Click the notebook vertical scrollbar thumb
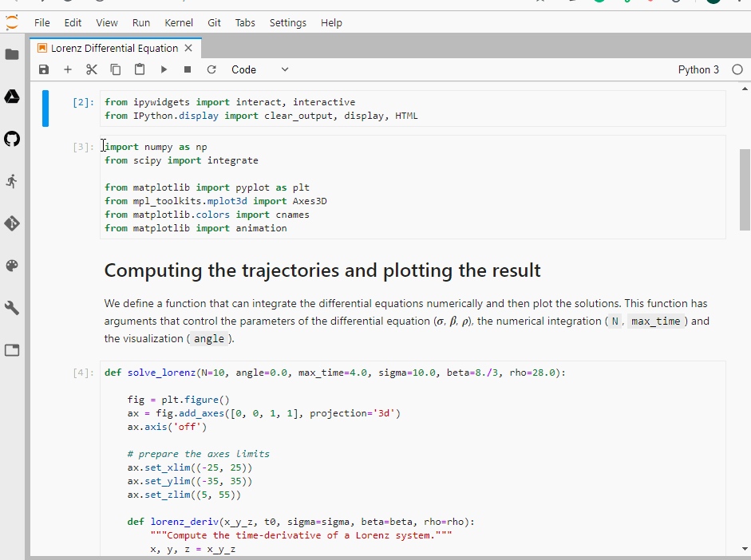751x560 pixels. [745, 190]
